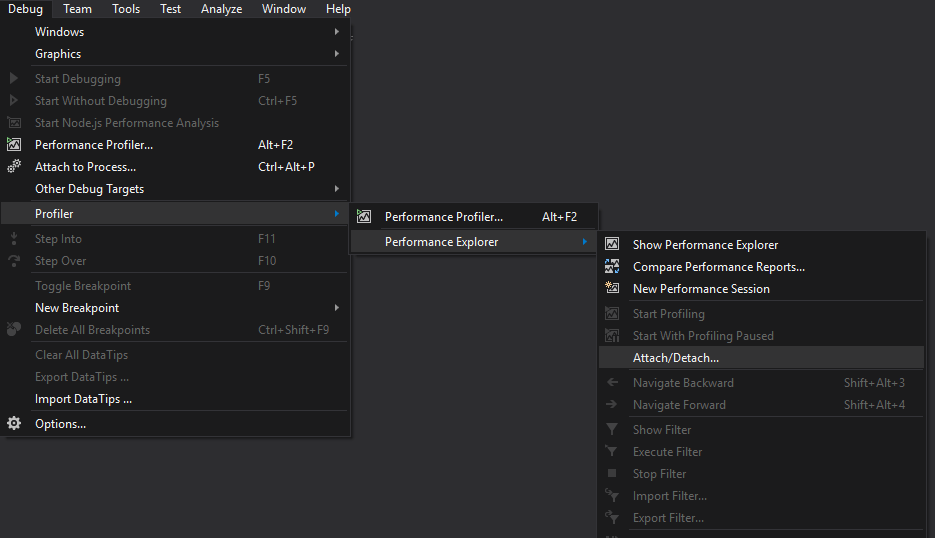
Task: Click the F9 shortcut text
Action: coord(264,286)
